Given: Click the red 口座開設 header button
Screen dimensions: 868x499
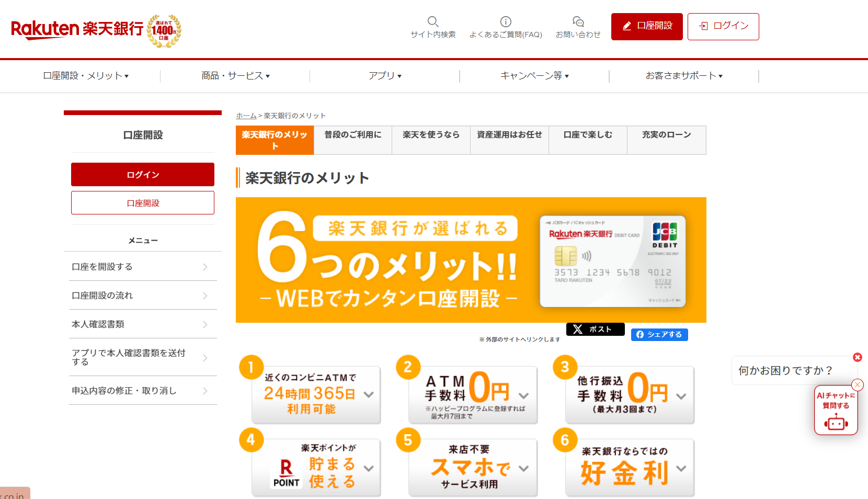Looking at the screenshot, I should (x=647, y=27).
